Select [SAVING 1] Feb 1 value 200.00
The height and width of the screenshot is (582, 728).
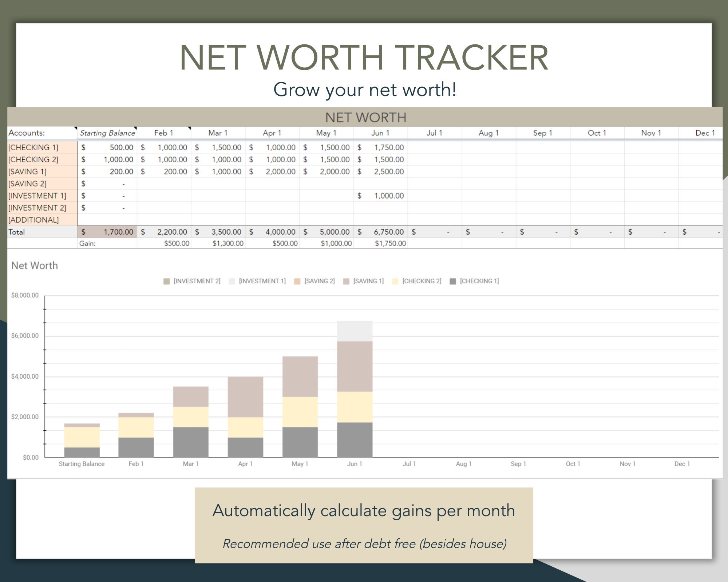click(x=164, y=171)
